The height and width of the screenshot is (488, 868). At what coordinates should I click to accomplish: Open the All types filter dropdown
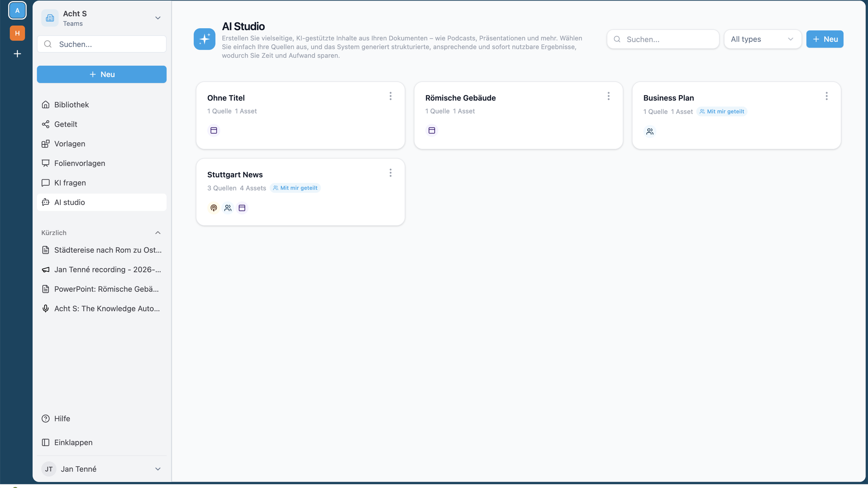tap(763, 39)
